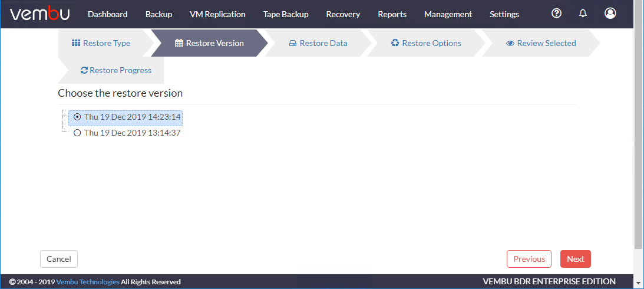Click the Vembu logo
The width and height of the screenshot is (644, 289).
[40, 14]
